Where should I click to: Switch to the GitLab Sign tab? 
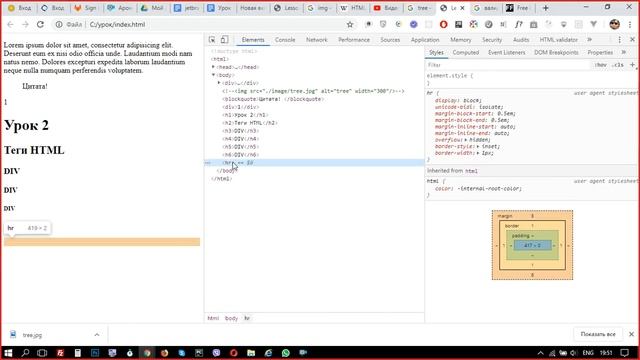point(86,8)
